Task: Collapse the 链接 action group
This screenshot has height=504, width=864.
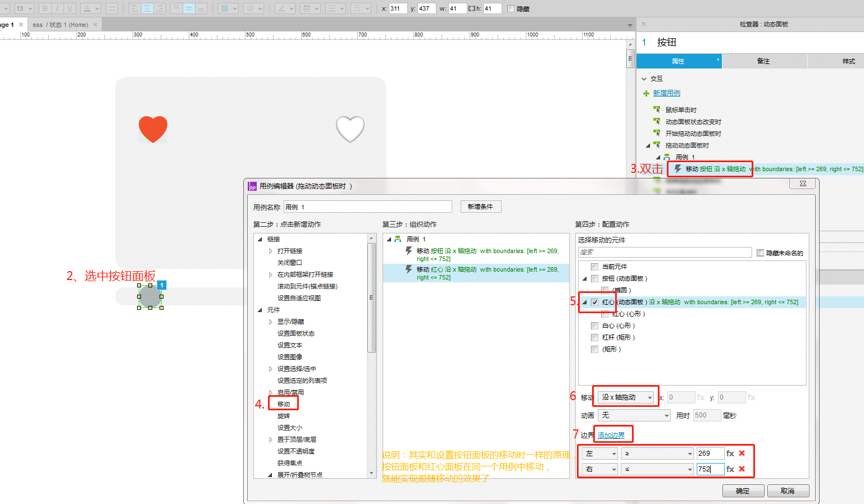Action: pos(260,239)
